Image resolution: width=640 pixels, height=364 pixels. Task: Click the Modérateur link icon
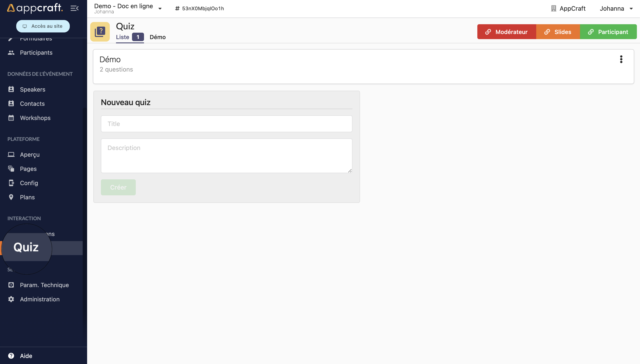[488, 32]
